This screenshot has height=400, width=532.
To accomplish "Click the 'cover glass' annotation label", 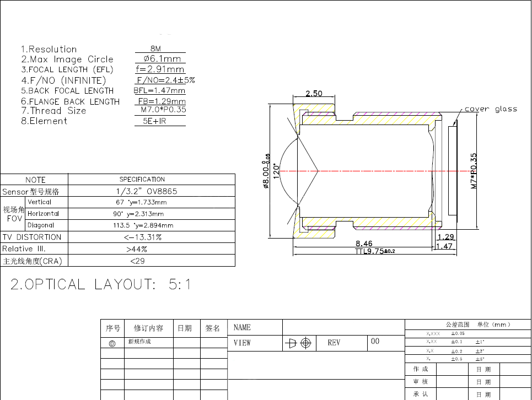I will tap(491, 109).
